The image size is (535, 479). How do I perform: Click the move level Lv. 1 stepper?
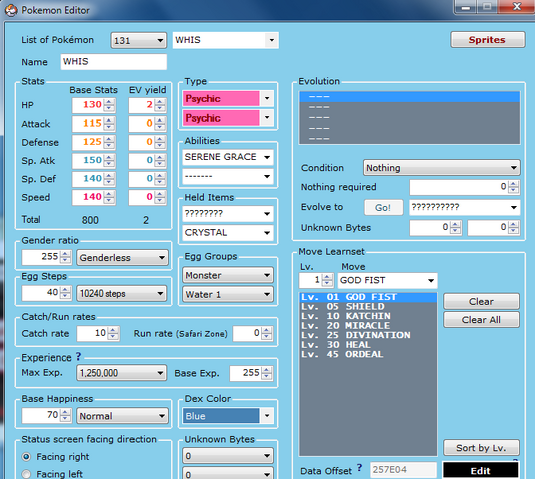[328, 280]
